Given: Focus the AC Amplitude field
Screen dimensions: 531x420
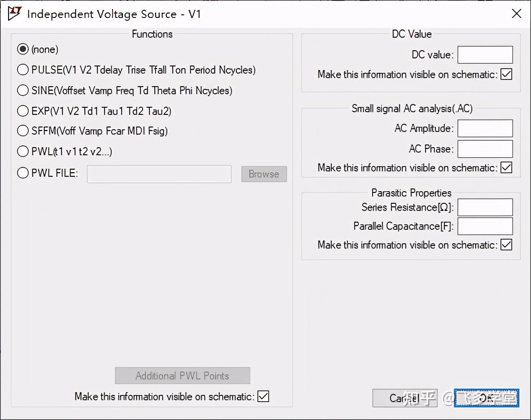Looking at the screenshot, I should point(485,128).
